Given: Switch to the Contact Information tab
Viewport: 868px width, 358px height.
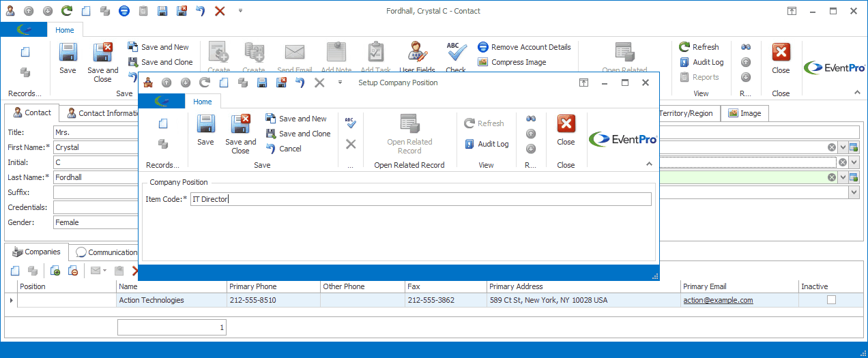Looking at the screenshot, I should coord(102,113).
